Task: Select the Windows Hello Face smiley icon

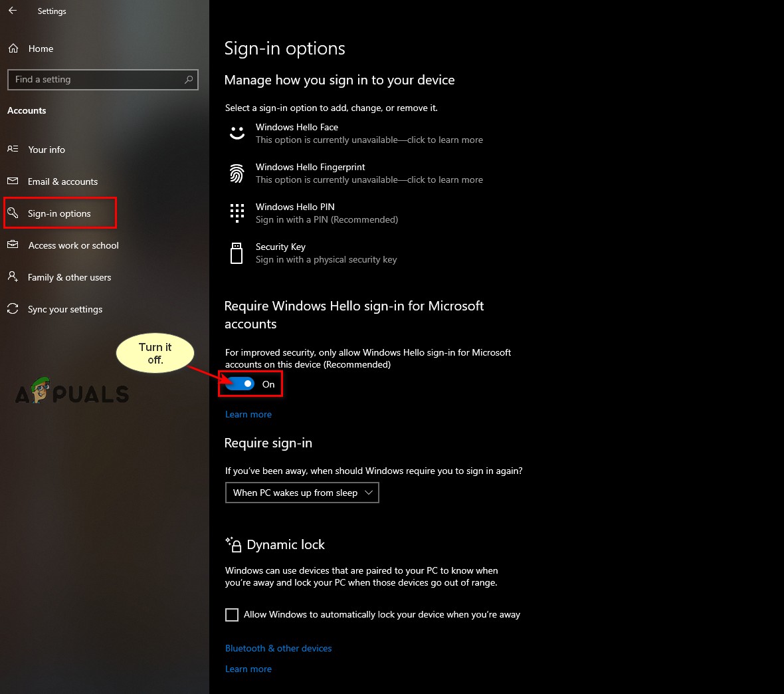Action: point(237,133)
